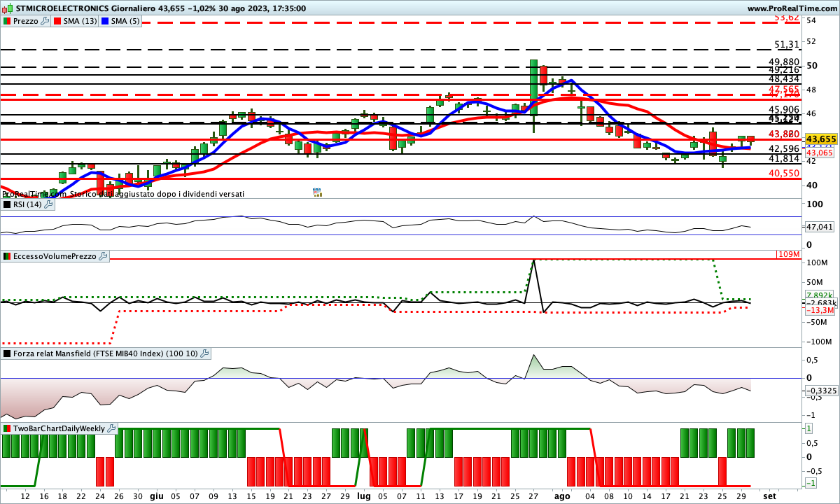Screen dimensions: 840x504
Task: Click the -13,3M lower band label
Action: (x=820, y=310)
